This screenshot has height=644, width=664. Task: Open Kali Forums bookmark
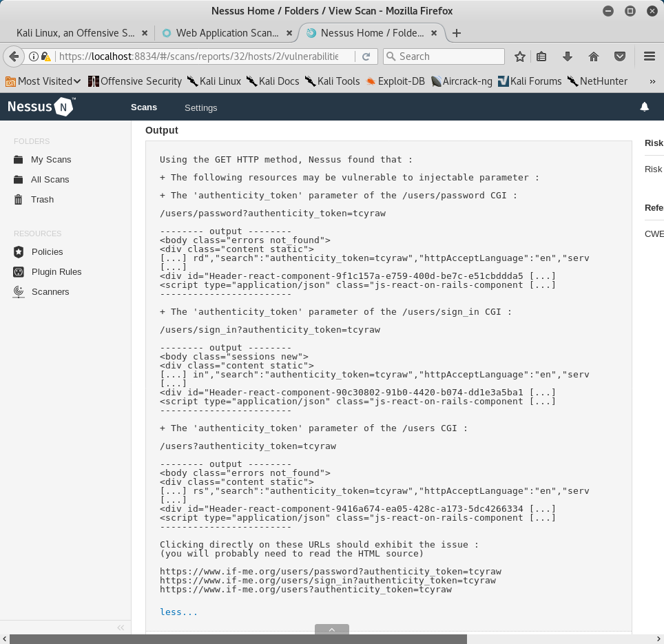click(x=530, y=81)
